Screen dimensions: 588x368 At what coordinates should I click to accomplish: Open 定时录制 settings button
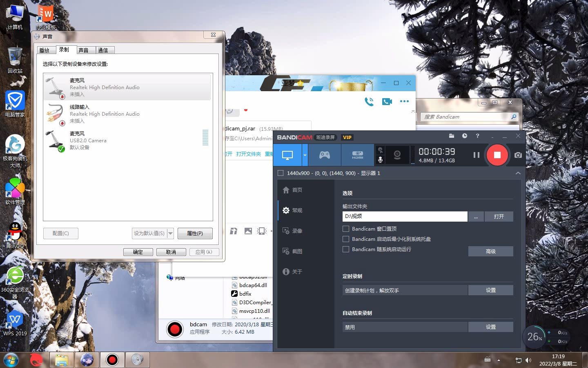click(x=490, y=290)
